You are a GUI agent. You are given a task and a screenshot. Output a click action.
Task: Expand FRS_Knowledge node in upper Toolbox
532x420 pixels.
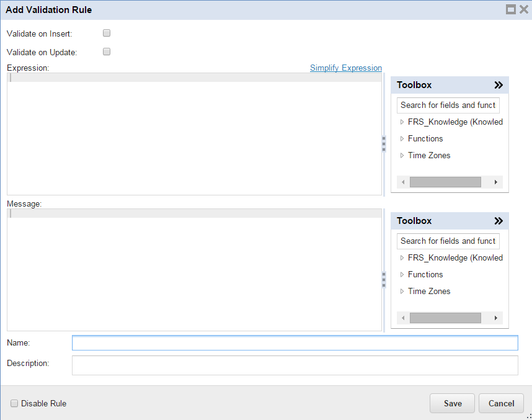(x=402, y=122)
